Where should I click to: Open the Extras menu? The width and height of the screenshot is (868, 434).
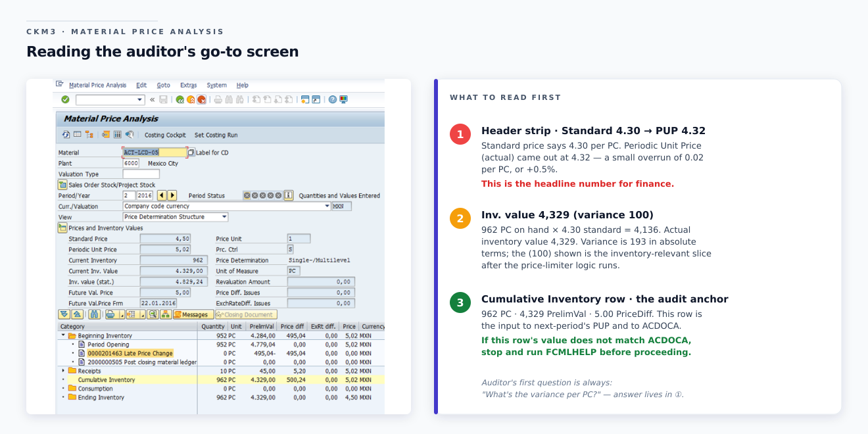[189, 85]
